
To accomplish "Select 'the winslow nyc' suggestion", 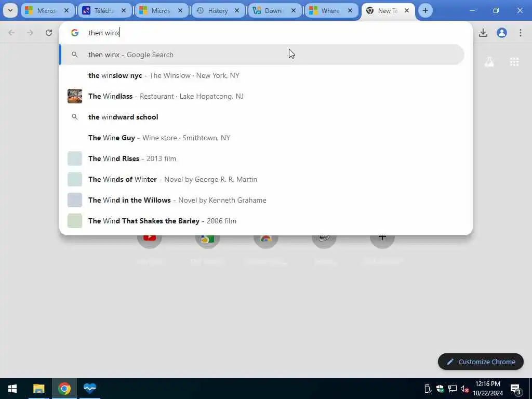I will 262,75.
